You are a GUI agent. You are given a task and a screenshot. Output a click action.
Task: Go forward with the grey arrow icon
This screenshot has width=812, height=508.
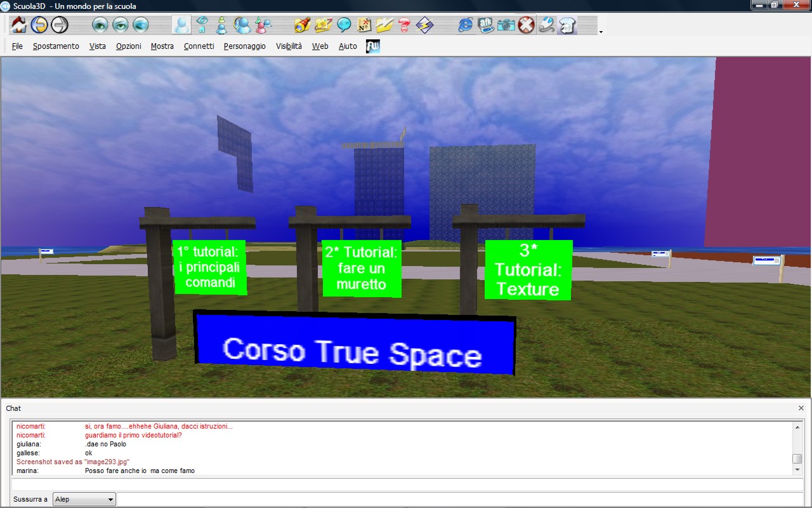point(60,25)
